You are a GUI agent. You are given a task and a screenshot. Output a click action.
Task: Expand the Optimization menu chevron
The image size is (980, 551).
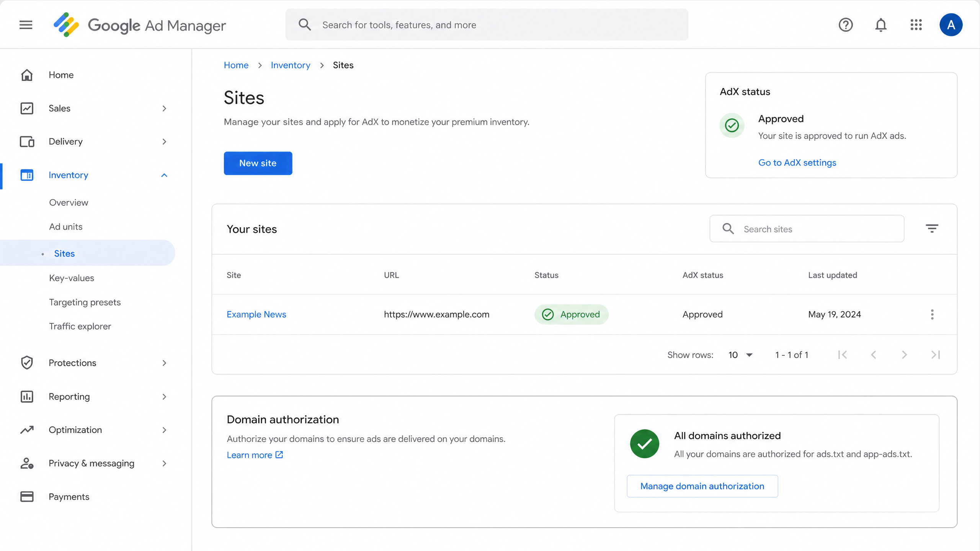[164, 430]
